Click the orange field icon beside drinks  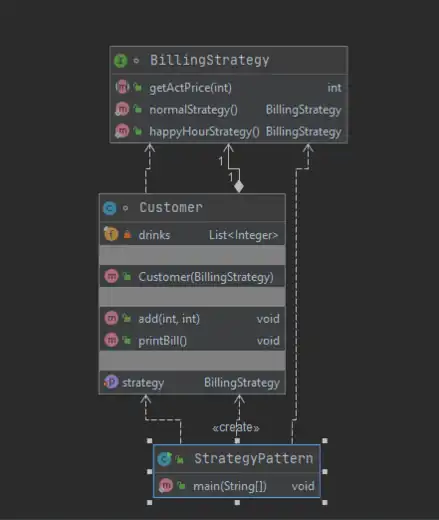[x=111, y=234]
